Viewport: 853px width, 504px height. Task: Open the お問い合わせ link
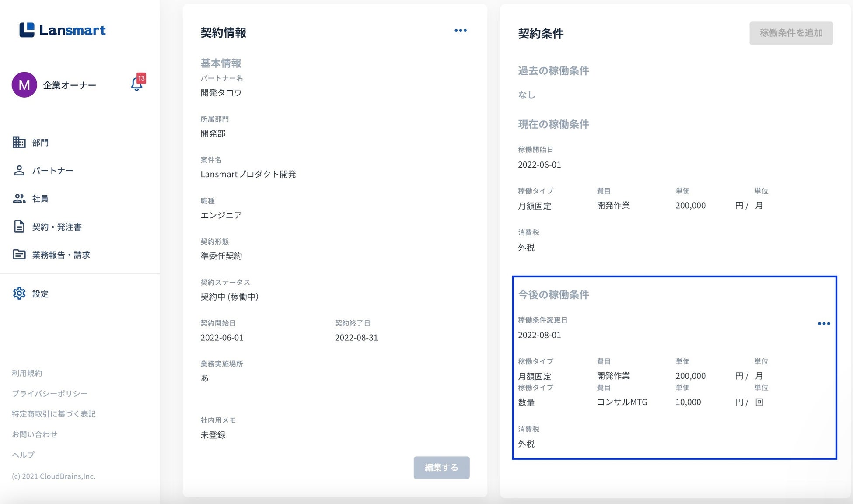[x=35, y=434]
